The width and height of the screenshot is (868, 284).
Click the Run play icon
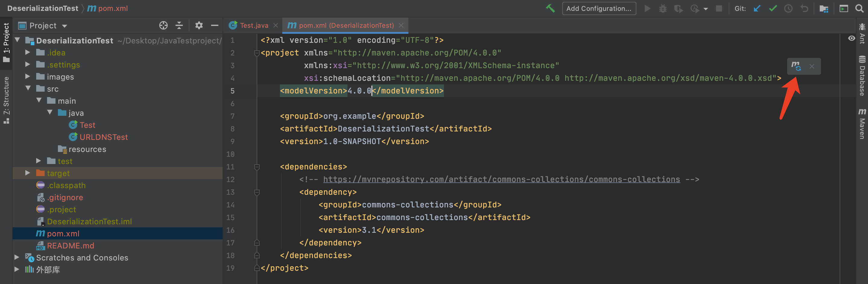(647, 8)
